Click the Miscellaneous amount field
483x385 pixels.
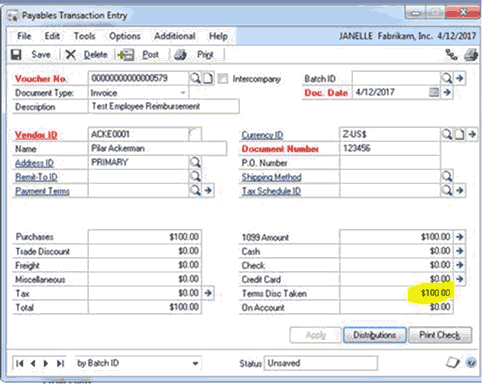click(145, 279)
